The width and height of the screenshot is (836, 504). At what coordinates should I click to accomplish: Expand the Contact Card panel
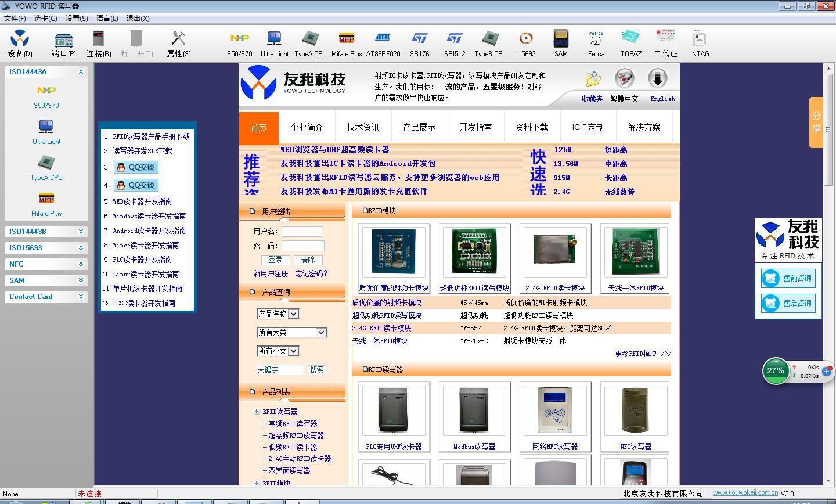click(x=81, y=297)
